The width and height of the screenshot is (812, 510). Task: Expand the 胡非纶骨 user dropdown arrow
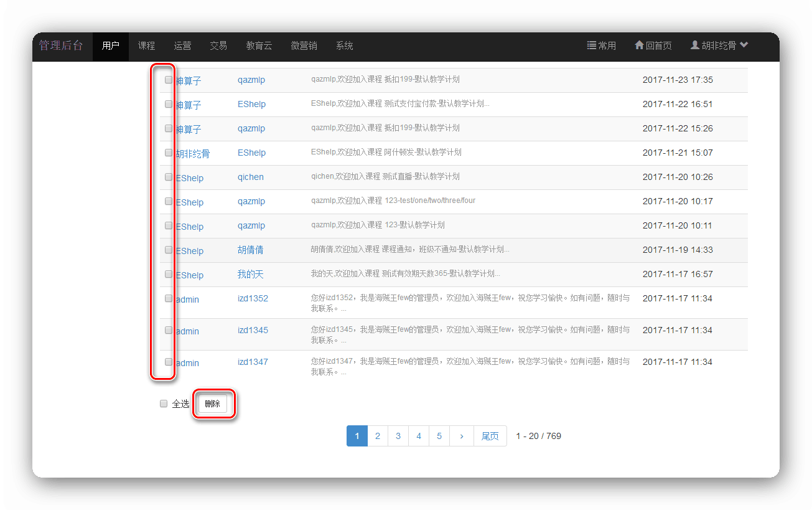coord(744,45)
